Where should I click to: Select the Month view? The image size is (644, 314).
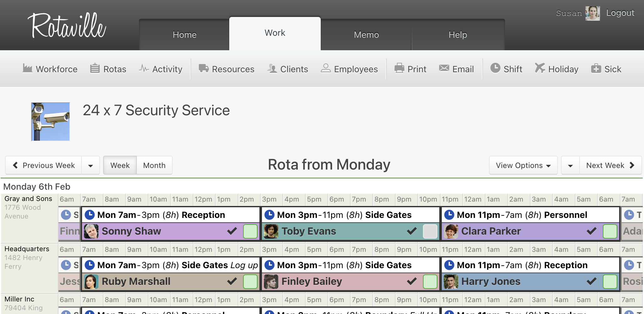click(x=154, y=165)
